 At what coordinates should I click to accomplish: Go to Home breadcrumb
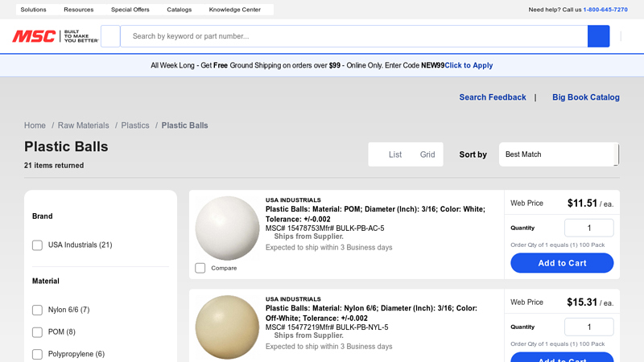point(35,125)
